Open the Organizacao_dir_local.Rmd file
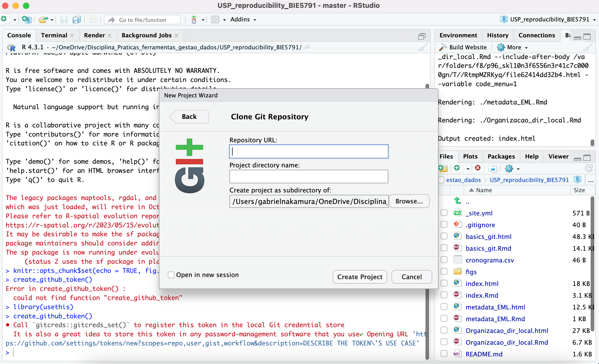This screenshot has width=599, height=364. pos(507,342)
